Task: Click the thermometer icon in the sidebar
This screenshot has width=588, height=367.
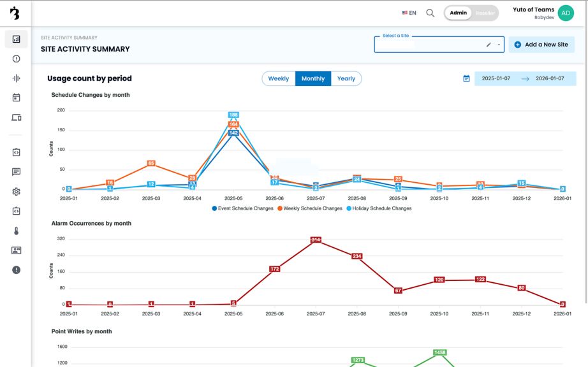Action: coord(15,230)
